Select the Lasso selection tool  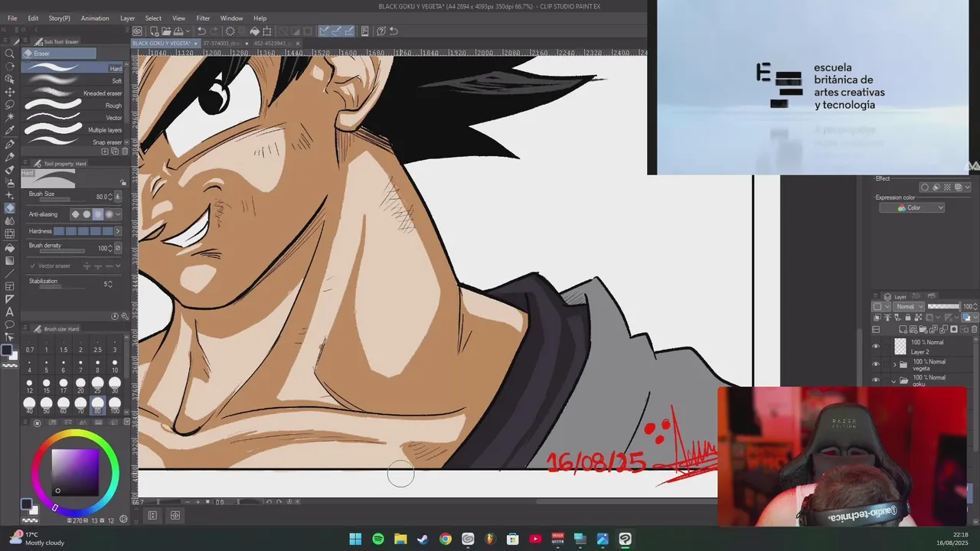(10, 105)
